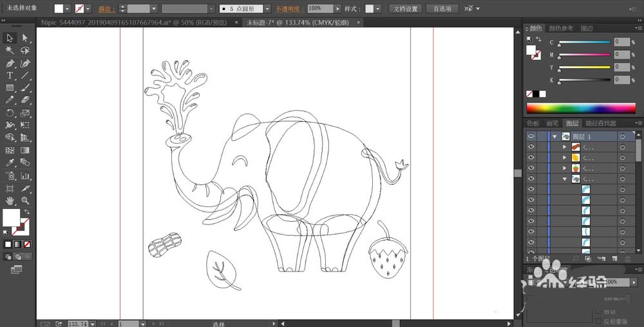
Task: Select the Symbol Sprayer tool
Action: click(x=10, y=175)
